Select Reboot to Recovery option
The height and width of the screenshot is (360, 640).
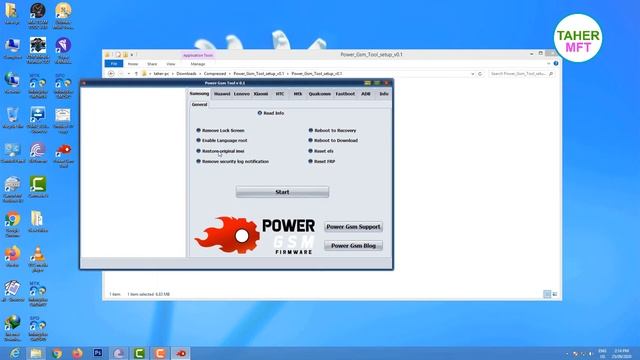[332, 131]
